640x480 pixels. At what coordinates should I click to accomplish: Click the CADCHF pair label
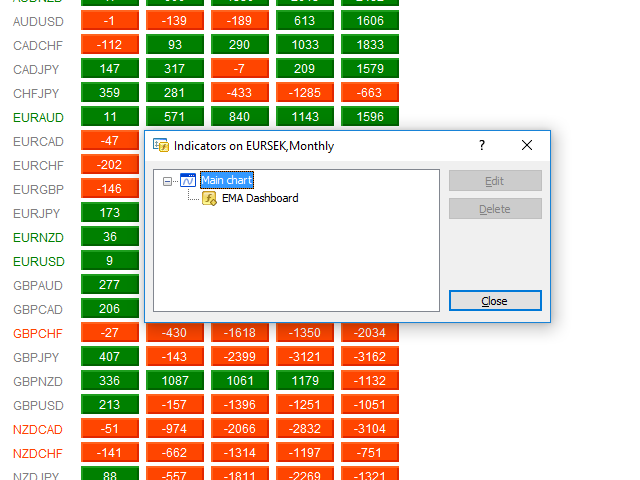click(38, 46)
